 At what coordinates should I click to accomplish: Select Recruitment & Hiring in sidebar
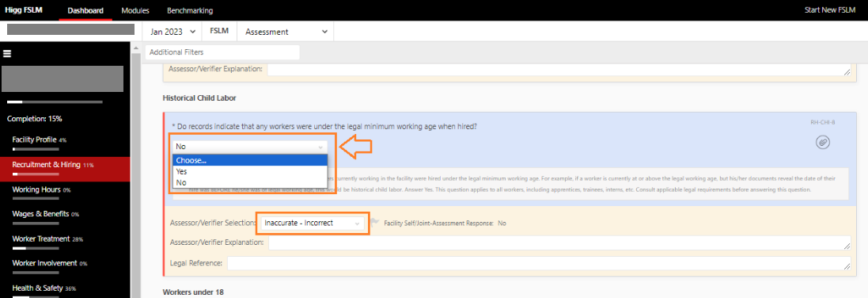pyautogui.click(x=65, y=168)
